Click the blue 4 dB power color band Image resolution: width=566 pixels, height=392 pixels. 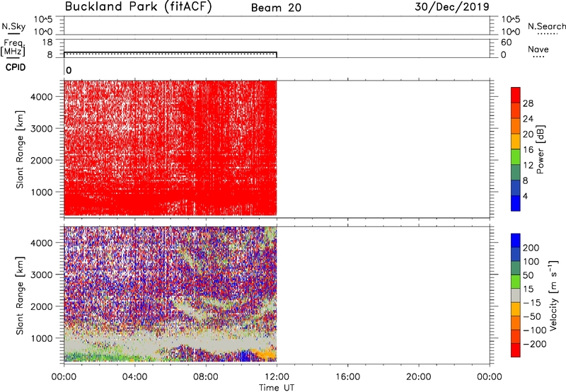tap(516, 203)
